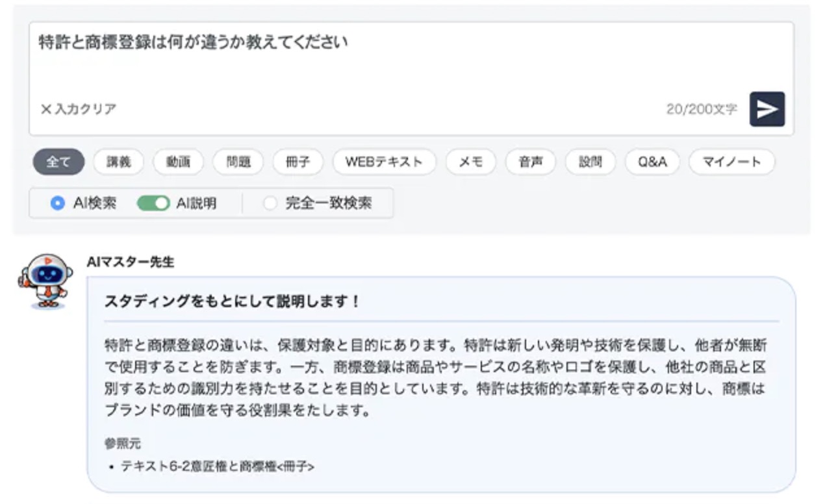Click the 参照元 label
The image size is (825, 504).
123,444
